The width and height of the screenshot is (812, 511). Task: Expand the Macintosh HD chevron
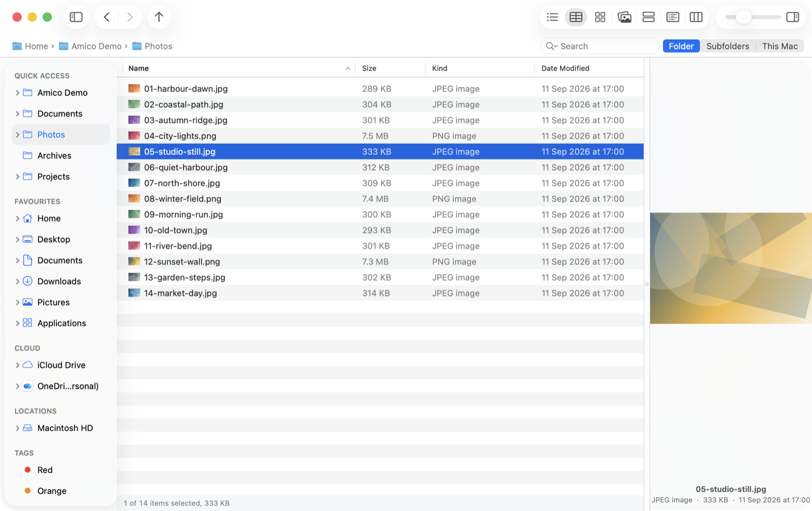click(18, 428)
